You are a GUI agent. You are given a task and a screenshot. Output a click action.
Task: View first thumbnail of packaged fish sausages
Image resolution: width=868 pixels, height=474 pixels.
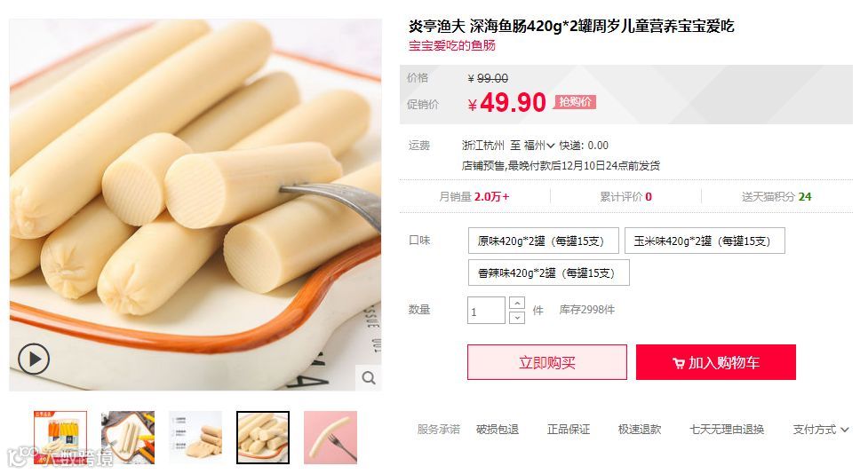[x=60, y=438]
